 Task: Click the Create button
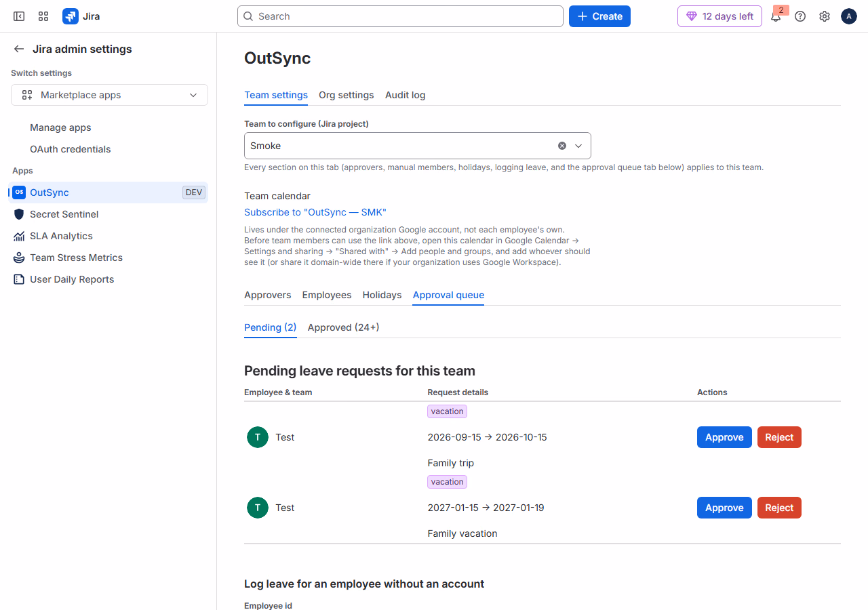coord(599,16)
